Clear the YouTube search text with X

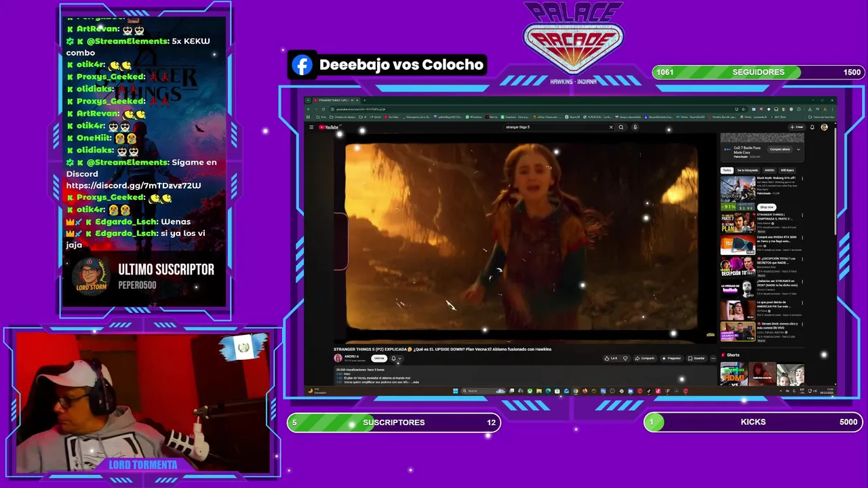pos(611,127)
